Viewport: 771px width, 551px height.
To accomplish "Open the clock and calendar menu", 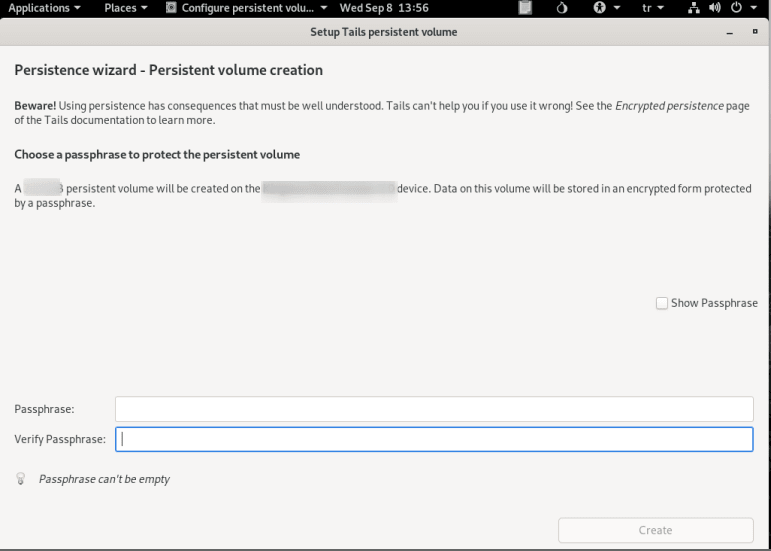I will click(x=384, y=9).
